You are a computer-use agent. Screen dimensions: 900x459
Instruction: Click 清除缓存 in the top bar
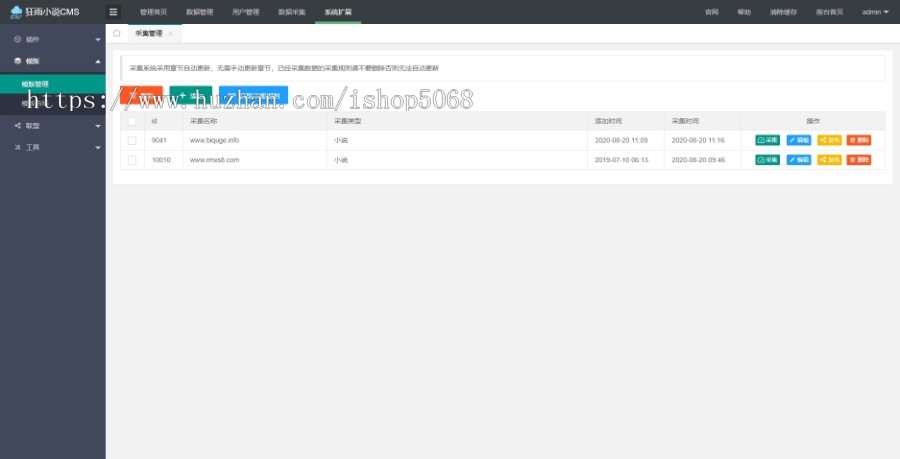(x=783, y=11)
